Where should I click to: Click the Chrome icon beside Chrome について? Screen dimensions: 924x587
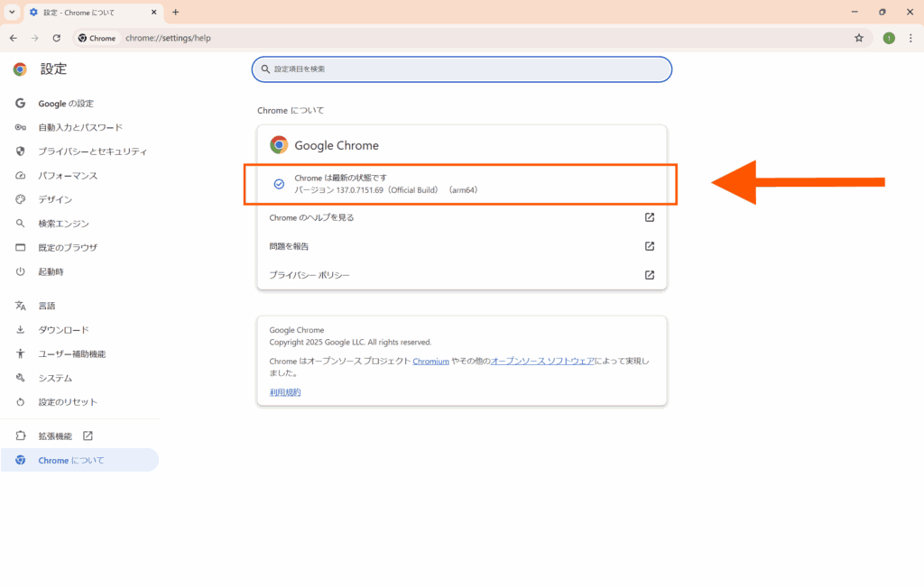(20, 460)
